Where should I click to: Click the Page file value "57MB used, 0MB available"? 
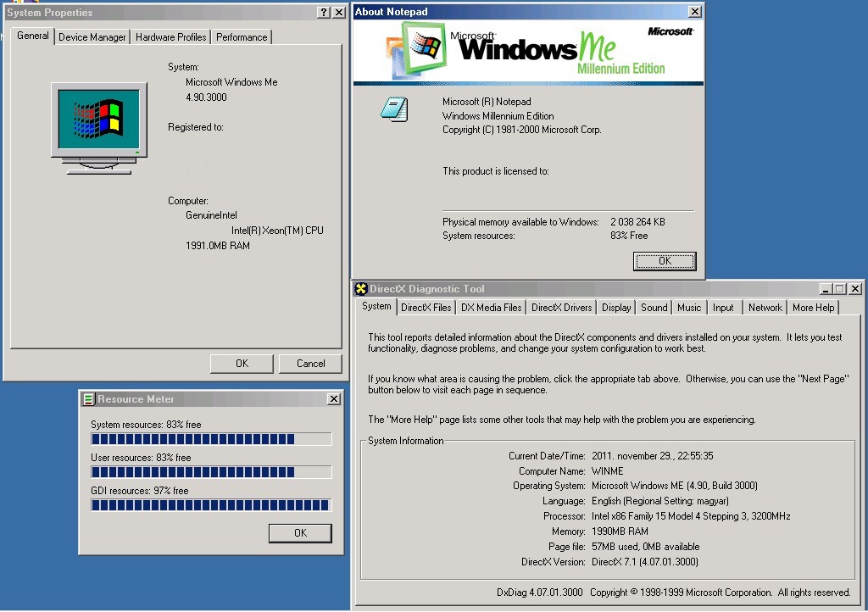(x=645, y=547)
